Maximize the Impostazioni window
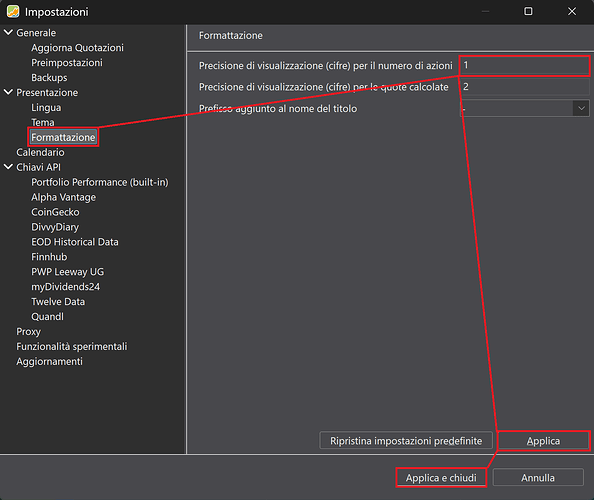This screenshot has width=594, height=500. click(528, 11)
